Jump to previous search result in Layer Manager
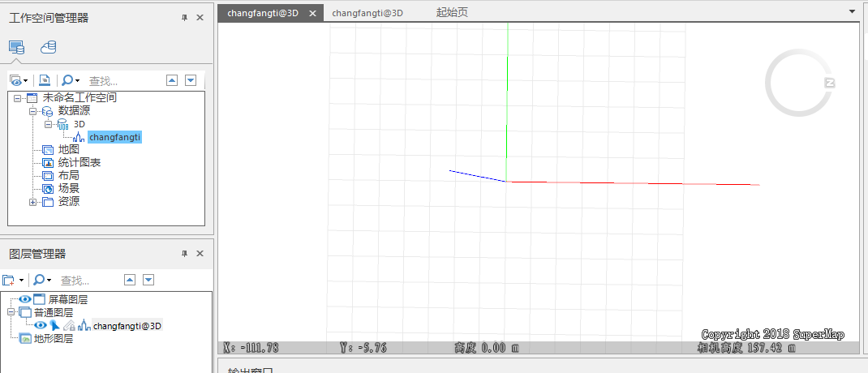The height and width of the screenshot is (373, 868). click(129, 280)
